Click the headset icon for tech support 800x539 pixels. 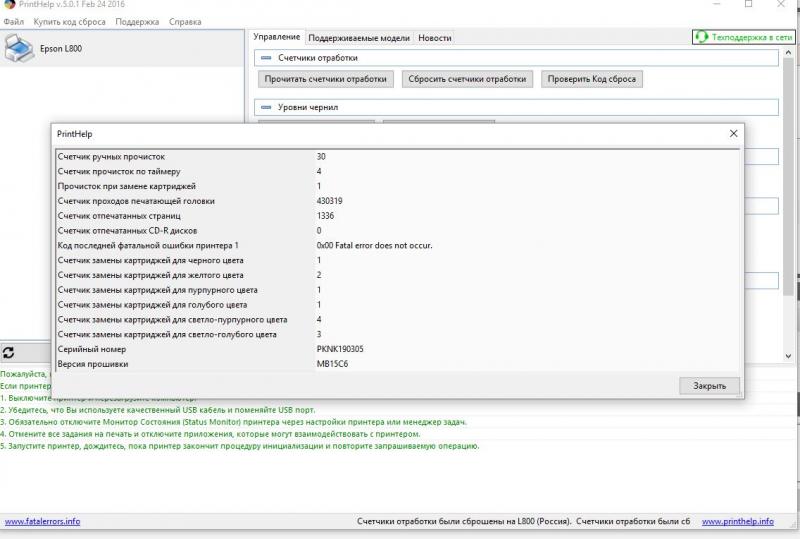(x=702, y=37)
